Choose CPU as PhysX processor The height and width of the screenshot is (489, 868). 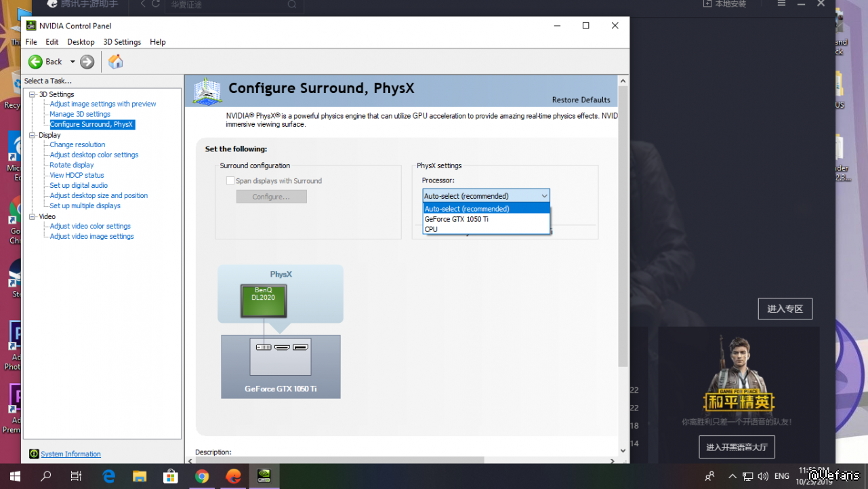coord(486,229)
